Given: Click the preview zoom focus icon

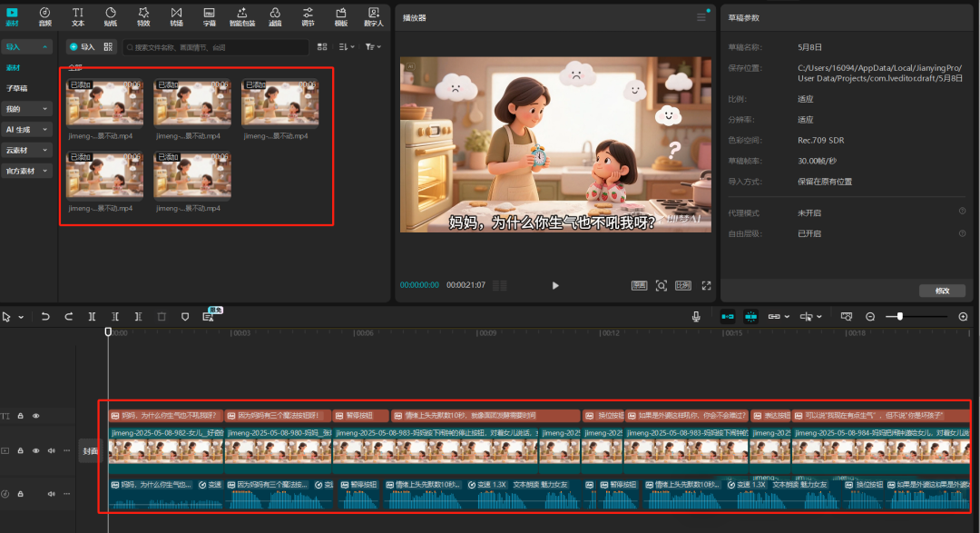Looking at the screenshot, I should [661, 285].
